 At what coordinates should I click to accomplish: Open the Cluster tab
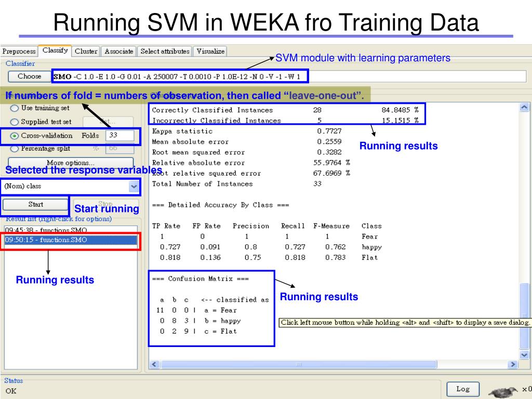86,51
